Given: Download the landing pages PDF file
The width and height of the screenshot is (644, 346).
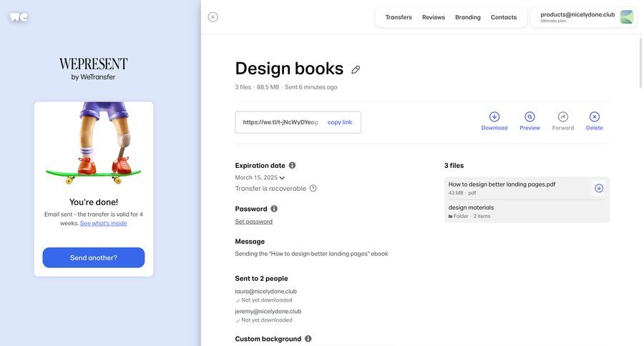Looking at the screenshot, I should click(x=599, y=188).
